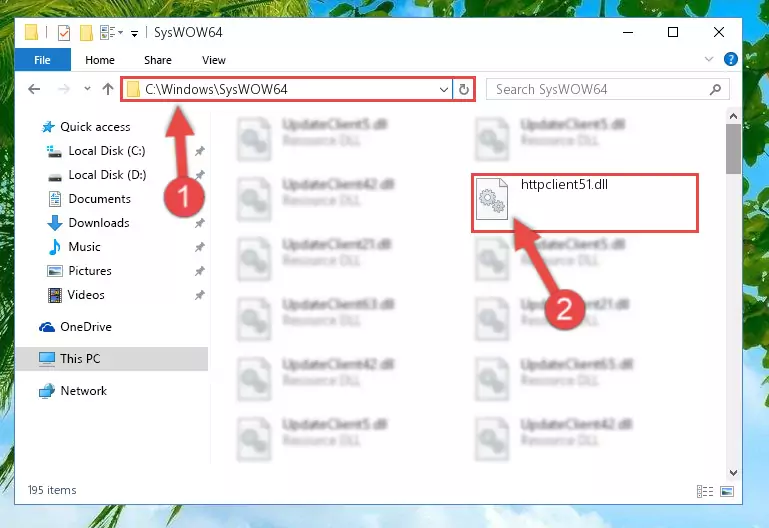Viewport: 769px width, 528px height.
Task: Click the Downloads blue arrow icon
Action: (x=54, y=223)
